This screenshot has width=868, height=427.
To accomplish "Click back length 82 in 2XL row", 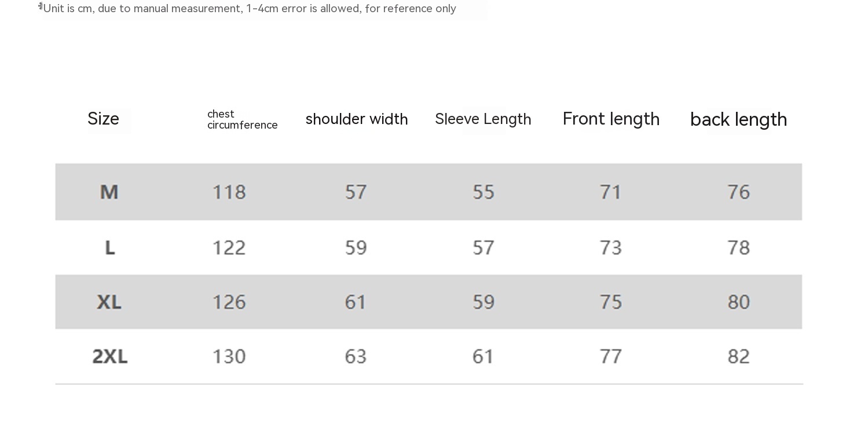I will (739, 356).
